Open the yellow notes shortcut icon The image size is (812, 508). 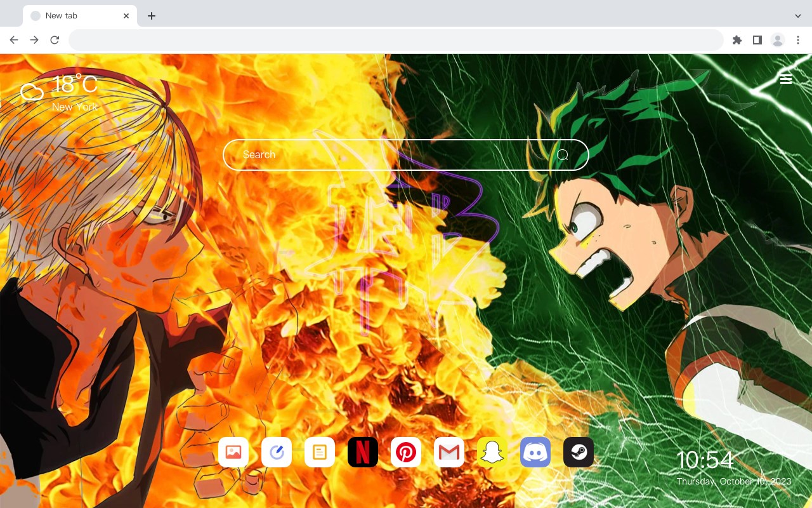pyautogui.click(x=320, y=452)
